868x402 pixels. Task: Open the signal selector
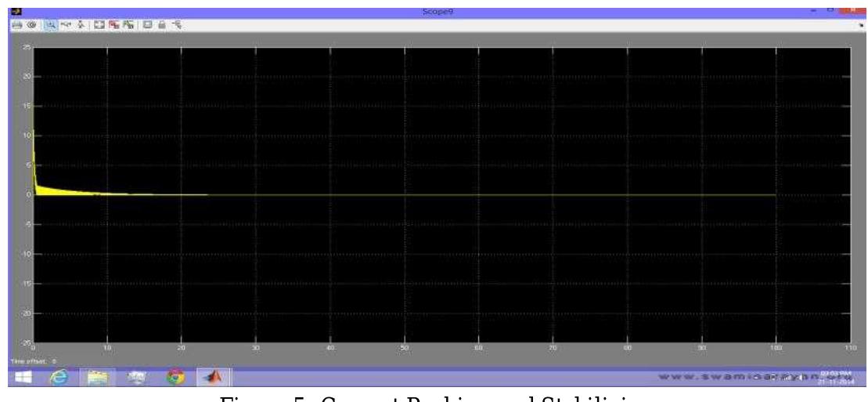177,26
